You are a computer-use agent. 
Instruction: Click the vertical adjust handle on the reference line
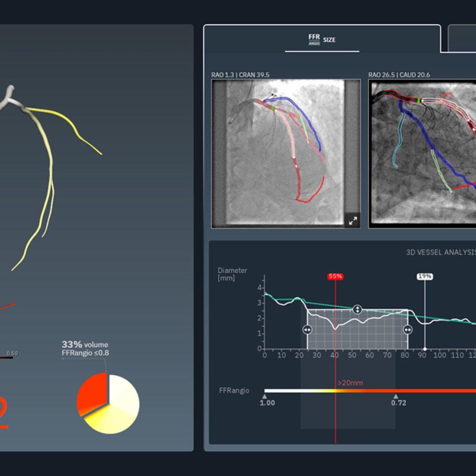tap(357, 309)
